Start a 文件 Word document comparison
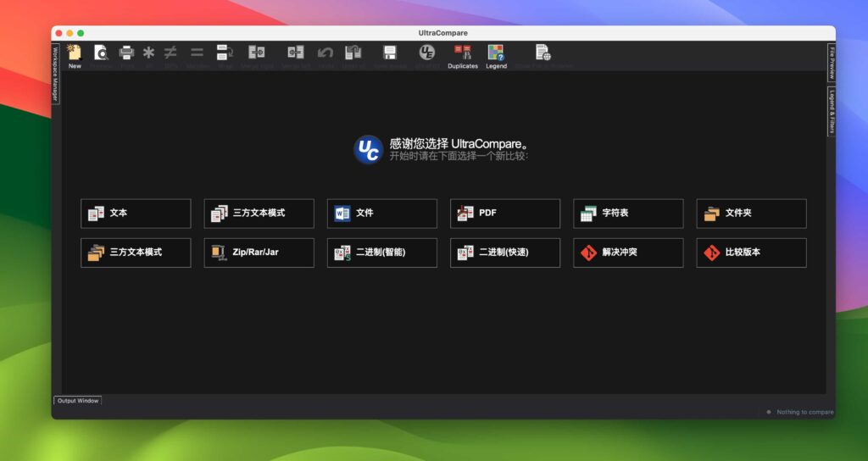This screenshot has width=868, height=461. coord(382,213)
